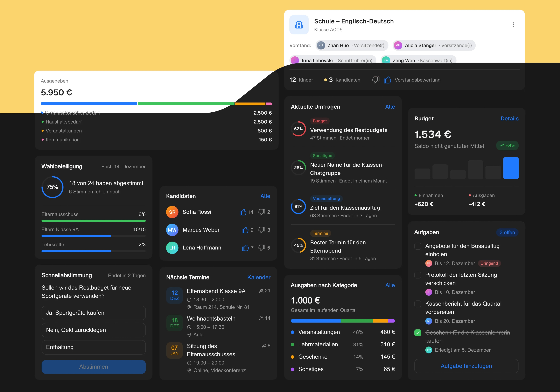Click the school building icon
The height and width of the screenshot is (392, 560).
click(x=299, y=25)
